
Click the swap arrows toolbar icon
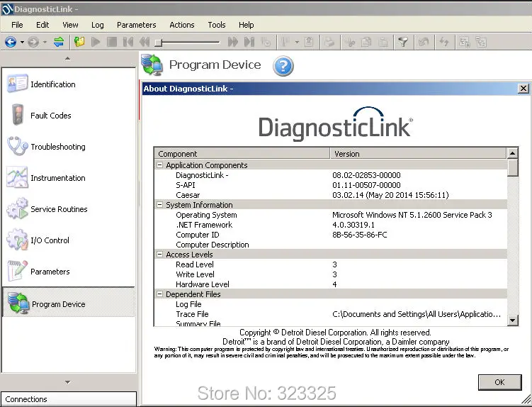444,42
